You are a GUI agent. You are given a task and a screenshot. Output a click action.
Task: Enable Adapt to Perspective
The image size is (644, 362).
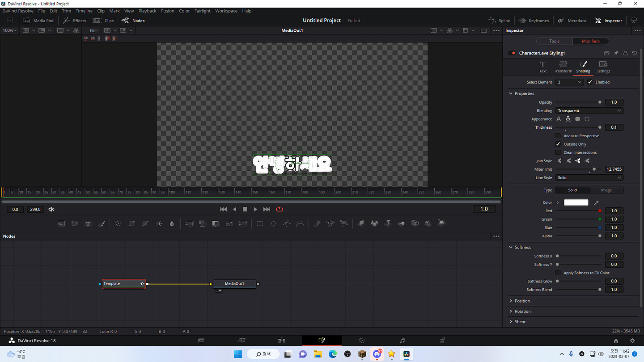pos(558,135)
